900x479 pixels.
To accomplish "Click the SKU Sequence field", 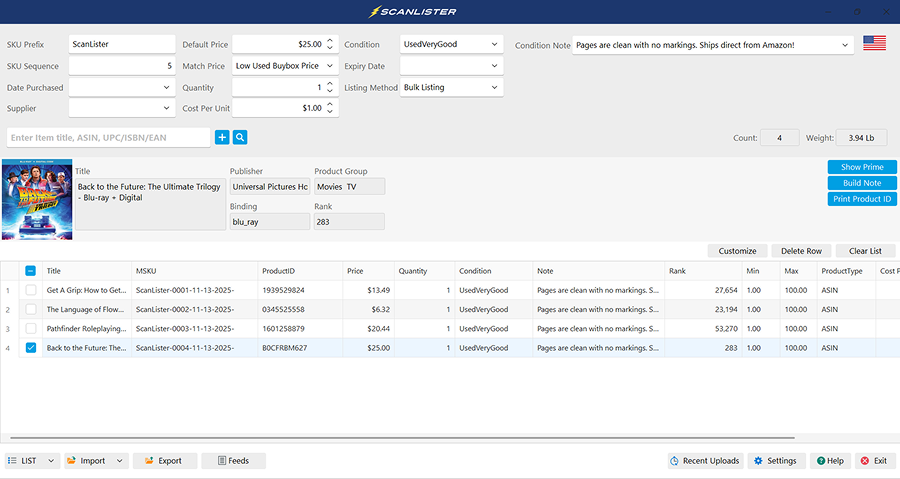I will (x=122, y=66).
